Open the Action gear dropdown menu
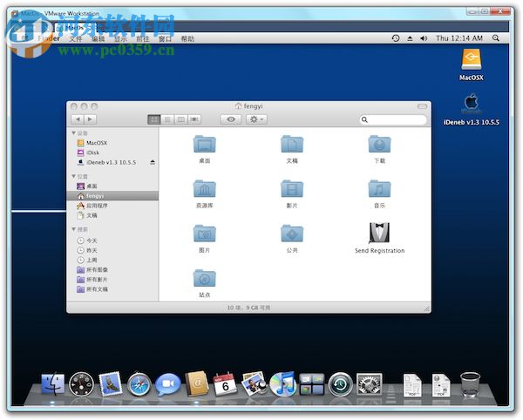Screen dimensions: 523x420 click(256, 119)
